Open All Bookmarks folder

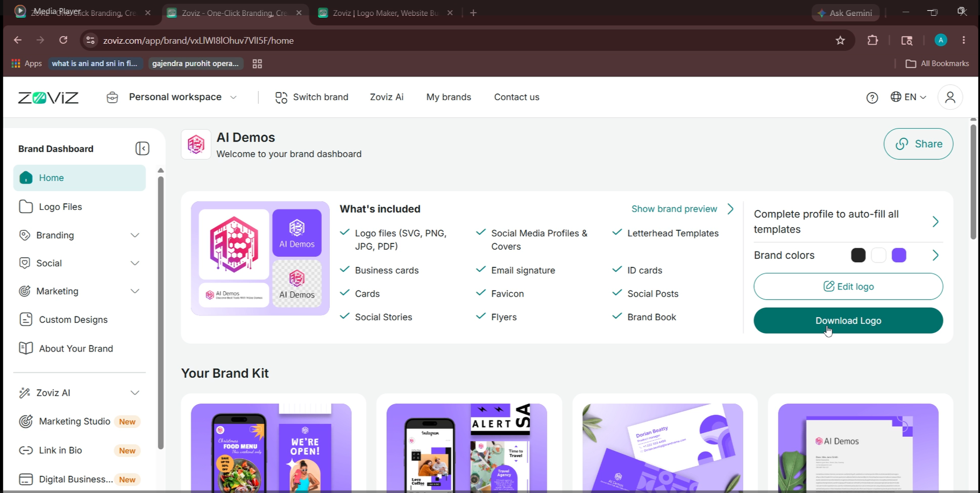tap(938, 64)
